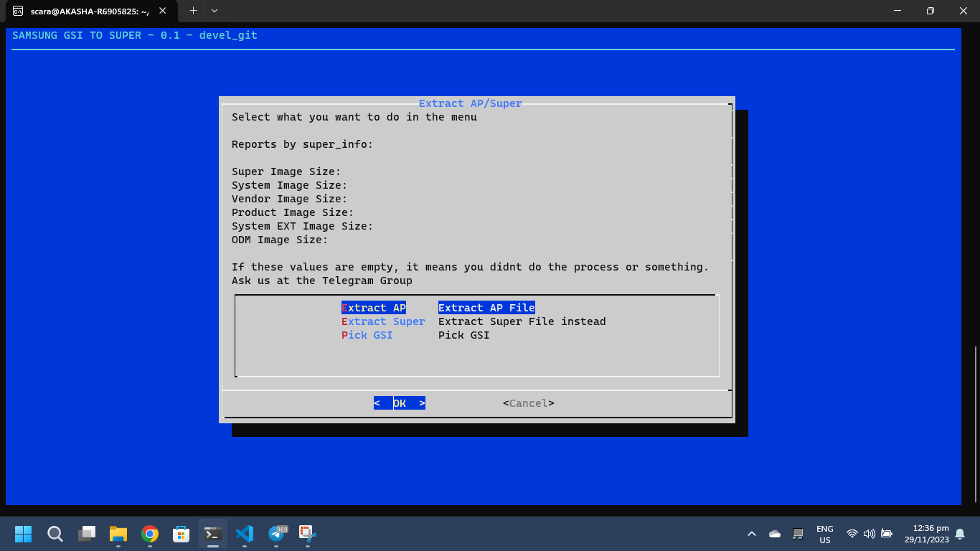Click the tray icon beside OneDrive cloud
980x551 pixels.
pyautogui.click(x=798, y=534)
